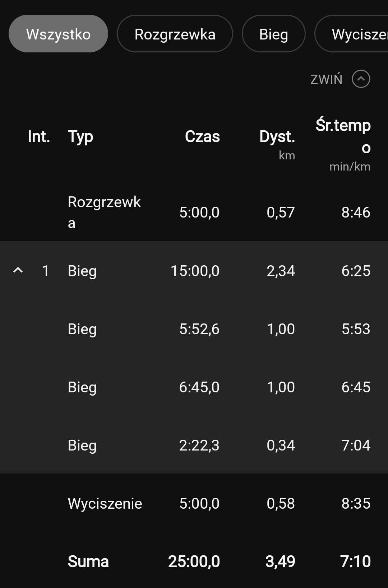
Task: Select the Wszystko filter chip
Action: (x=58, y=34)
